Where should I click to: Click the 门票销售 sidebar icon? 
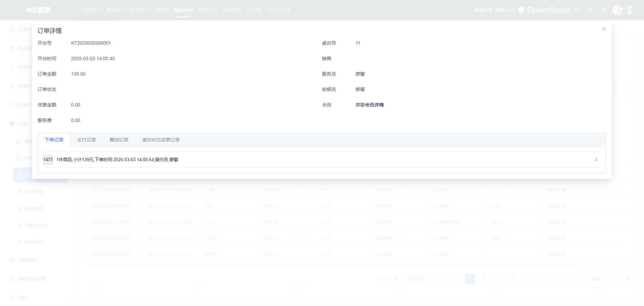12,260
